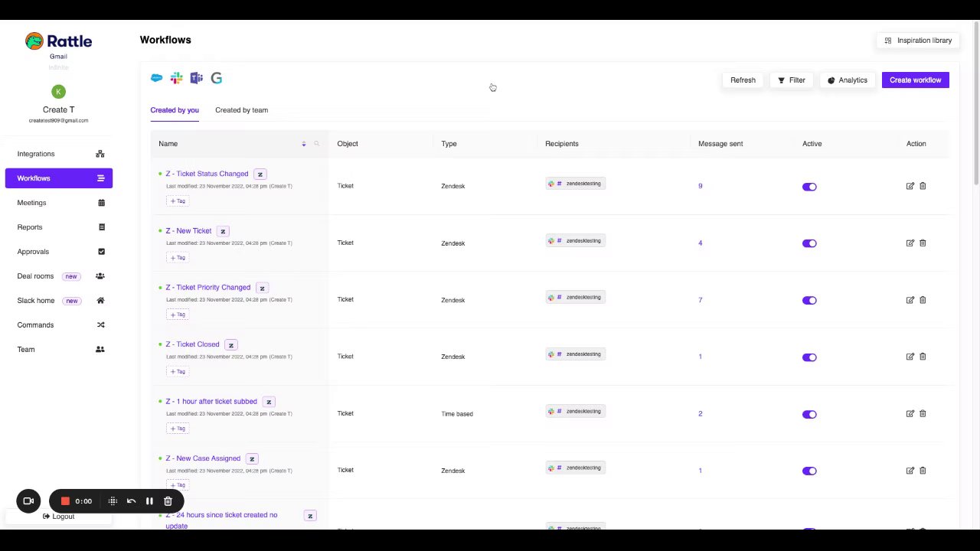Turn off the Z - Ticket Priority Changed toggle
The height and width of the screenshot is (551, 980).
pos(809,300)
